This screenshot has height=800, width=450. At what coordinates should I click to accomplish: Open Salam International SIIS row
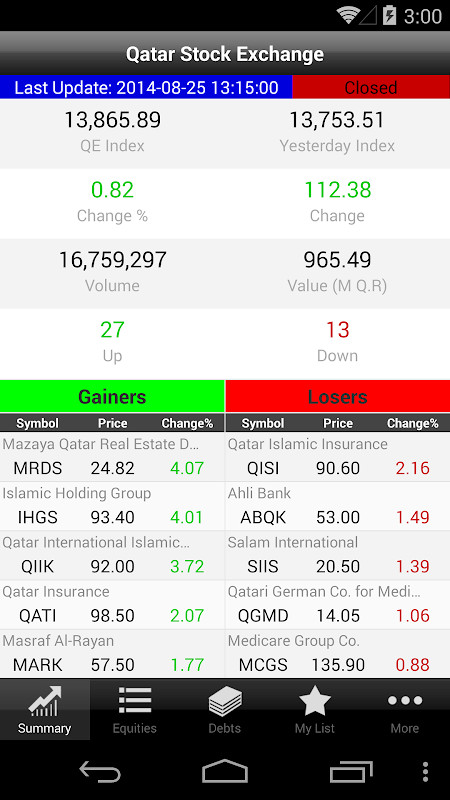coord(338,555)
